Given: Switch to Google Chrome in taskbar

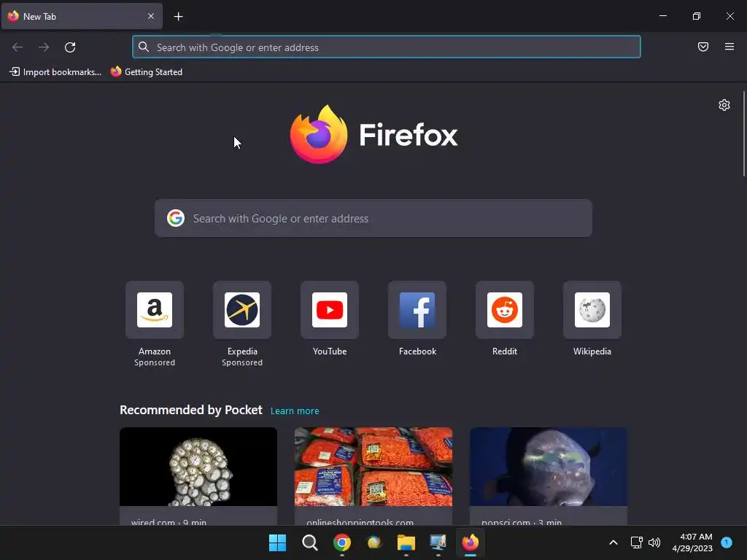Looking at the screenshot, I should pyautogui.click(x=342, y=542).
